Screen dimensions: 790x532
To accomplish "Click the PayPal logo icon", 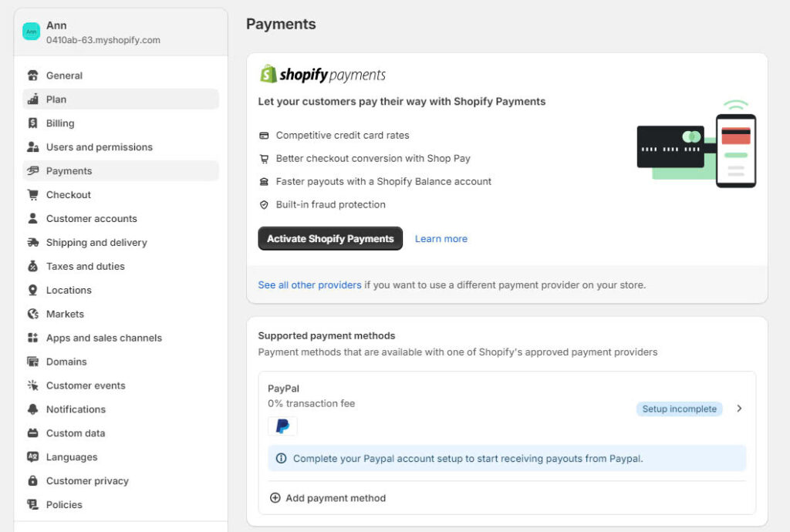I will (282, 426).
